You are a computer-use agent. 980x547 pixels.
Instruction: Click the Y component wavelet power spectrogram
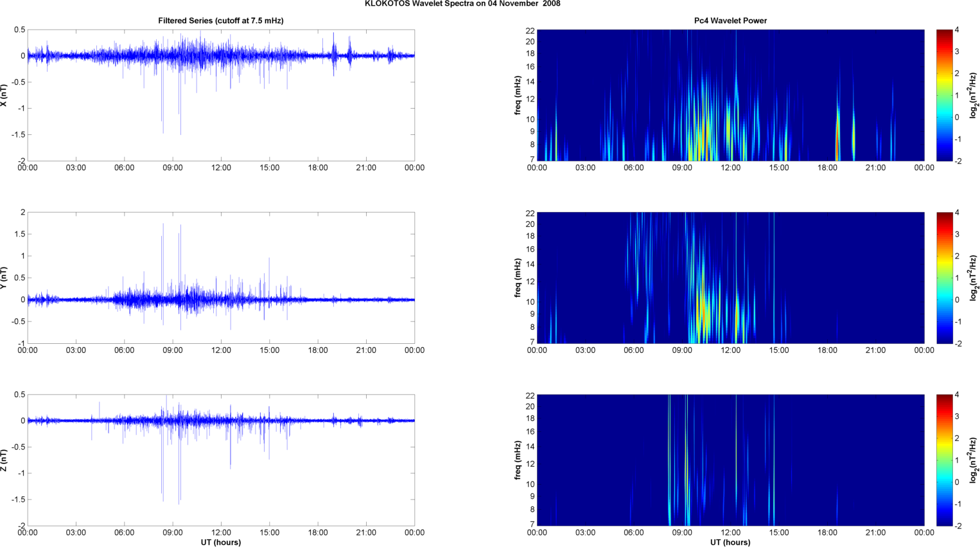(x=730, y=278)
